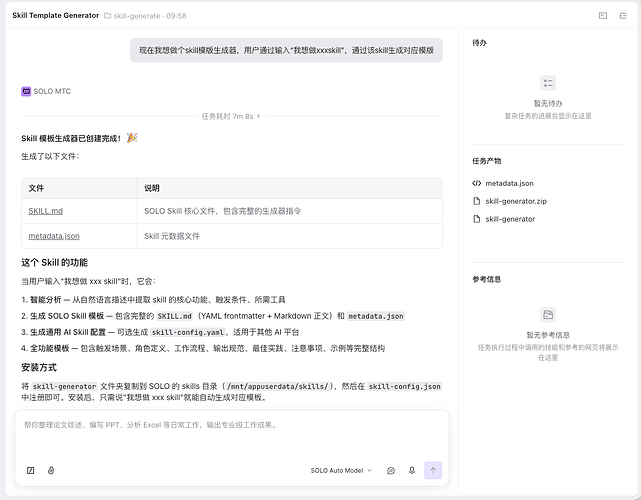Click the 'SOLO Skill 核心文件' description cell

(290, 211)
